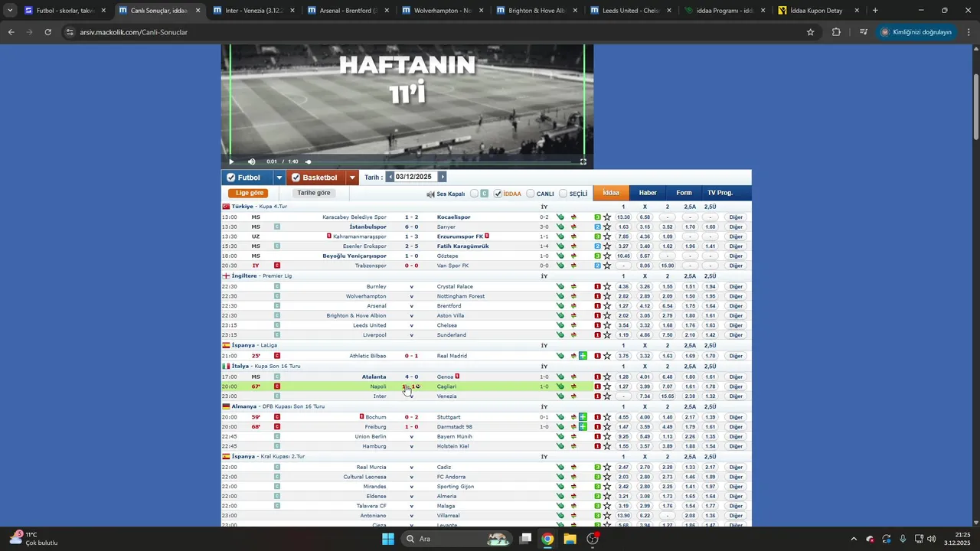Bookmark this page with the star
Screen dimensions: 980x551
pos(810,32)
